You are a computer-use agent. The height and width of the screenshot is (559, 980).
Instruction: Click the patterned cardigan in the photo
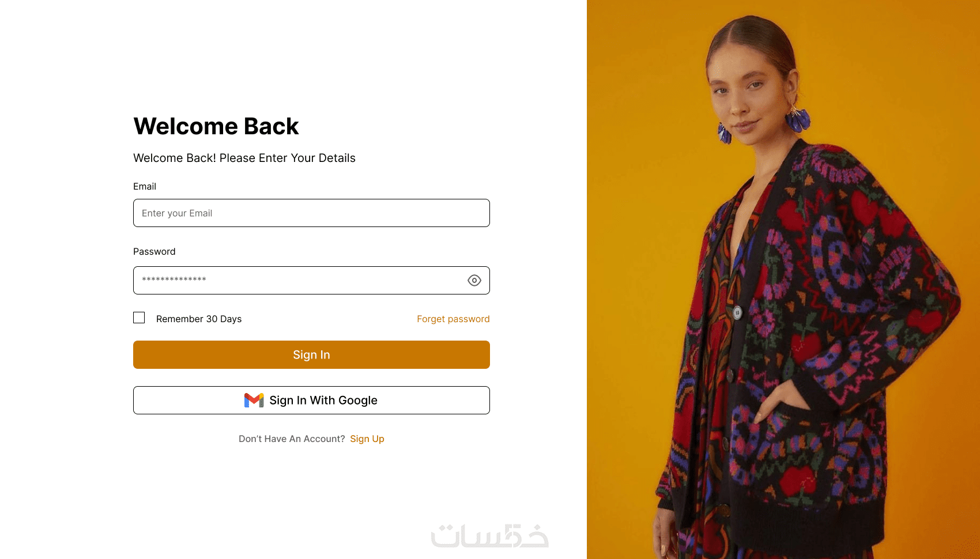pos(819,346)
